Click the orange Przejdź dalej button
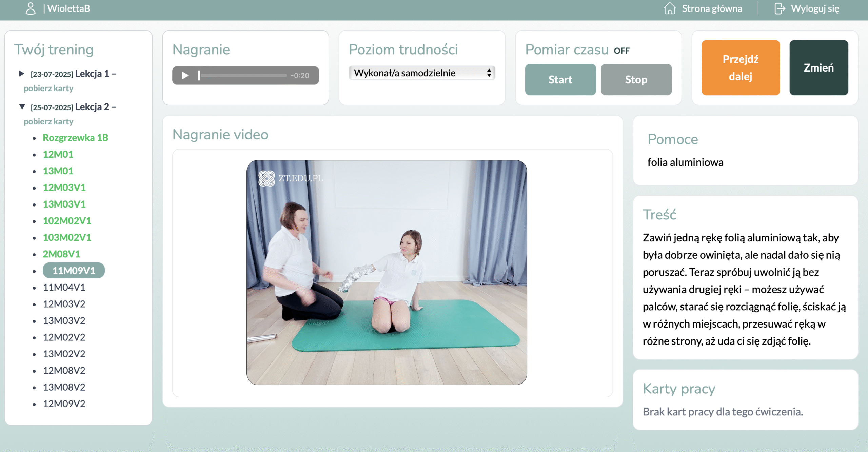Image resolution: width=868 pixels, height=452 pixels. (x=741, y=68)
